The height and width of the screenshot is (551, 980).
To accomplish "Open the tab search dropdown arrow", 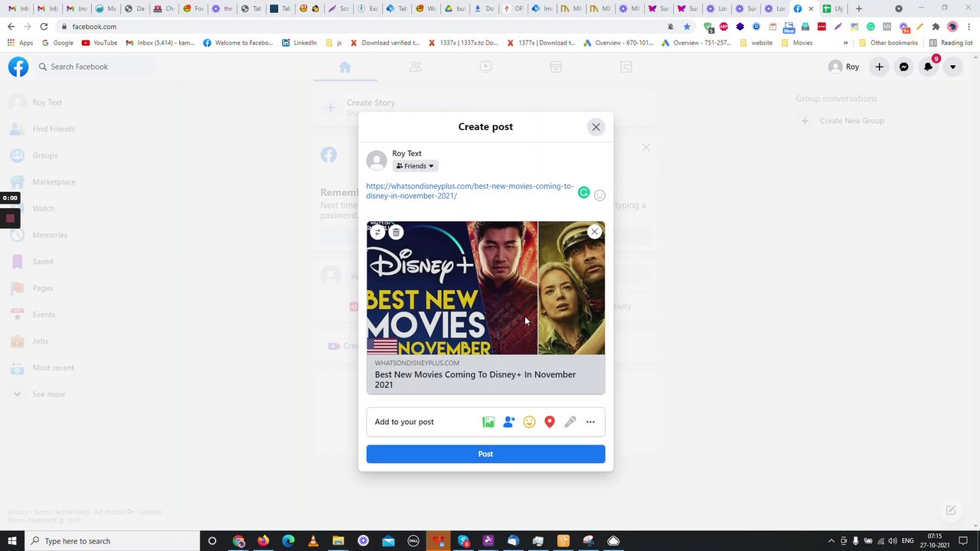I will pos(899,8).
